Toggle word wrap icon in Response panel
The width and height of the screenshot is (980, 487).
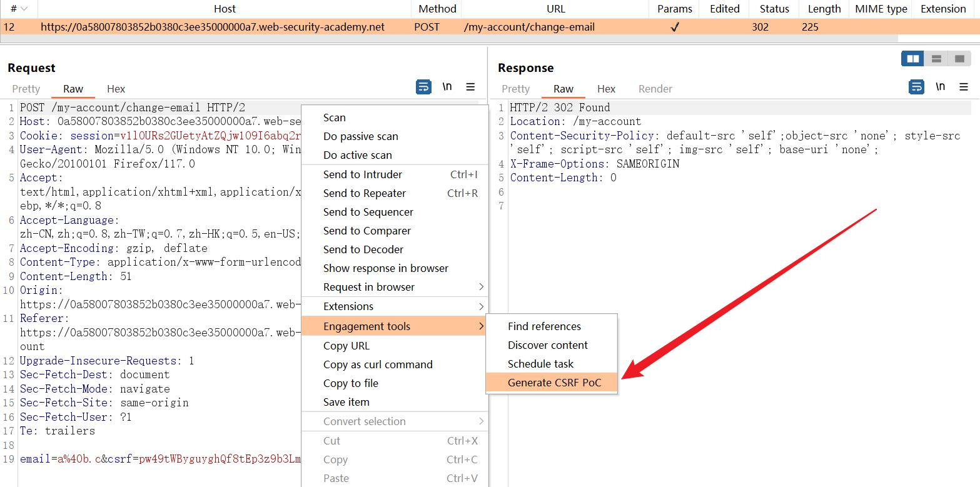(917, 87)
